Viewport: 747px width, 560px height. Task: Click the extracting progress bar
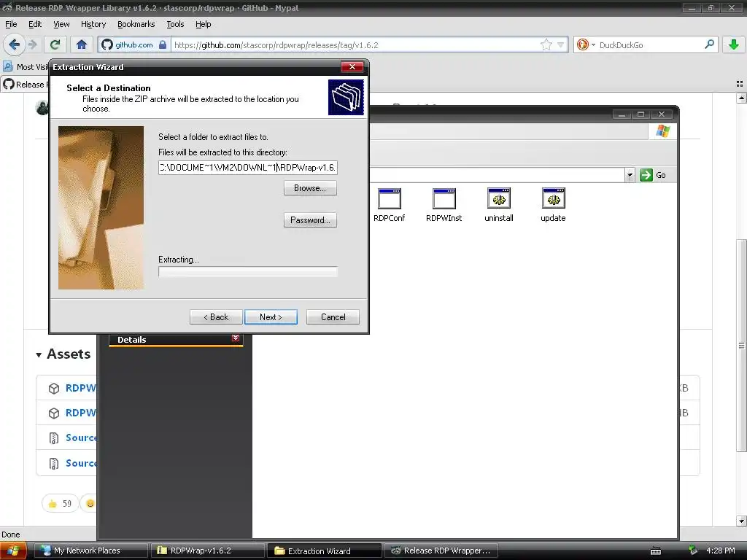click(248, 271)
